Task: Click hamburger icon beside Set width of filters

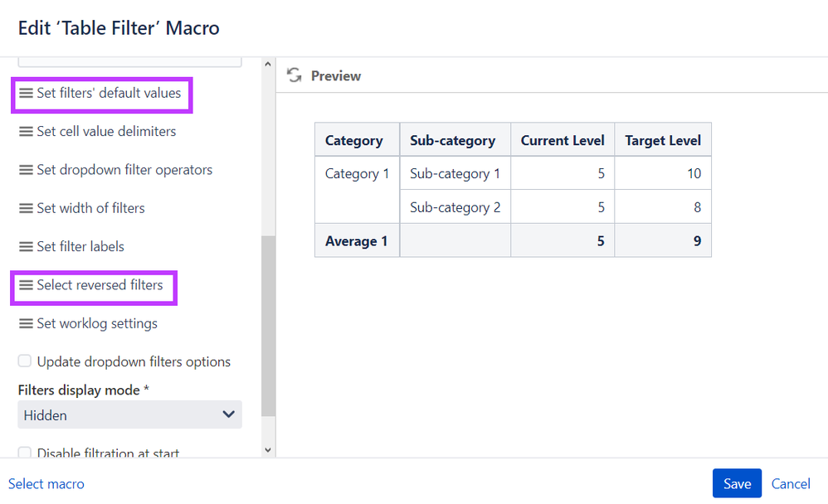Action: pyautogui.click(x=27, y=209)
